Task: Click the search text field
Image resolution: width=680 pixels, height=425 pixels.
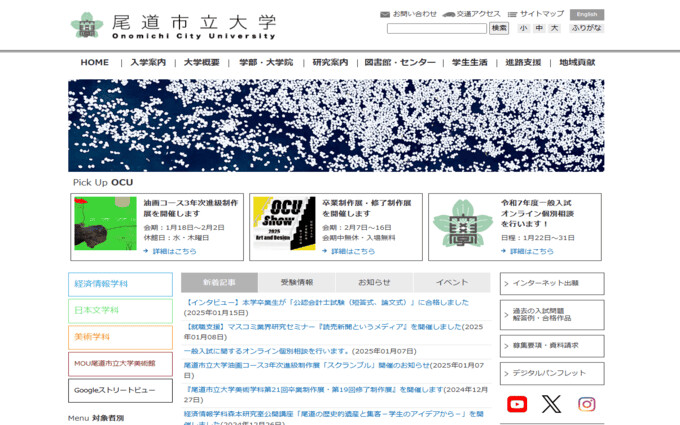Action: pos(437,29)
